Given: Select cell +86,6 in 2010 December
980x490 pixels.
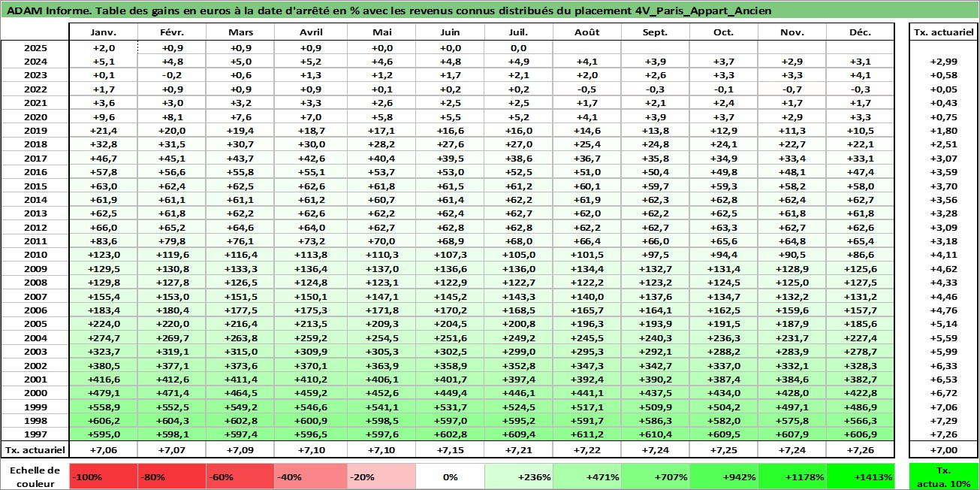Looking at the screenshot, I should tap(861, 255).
